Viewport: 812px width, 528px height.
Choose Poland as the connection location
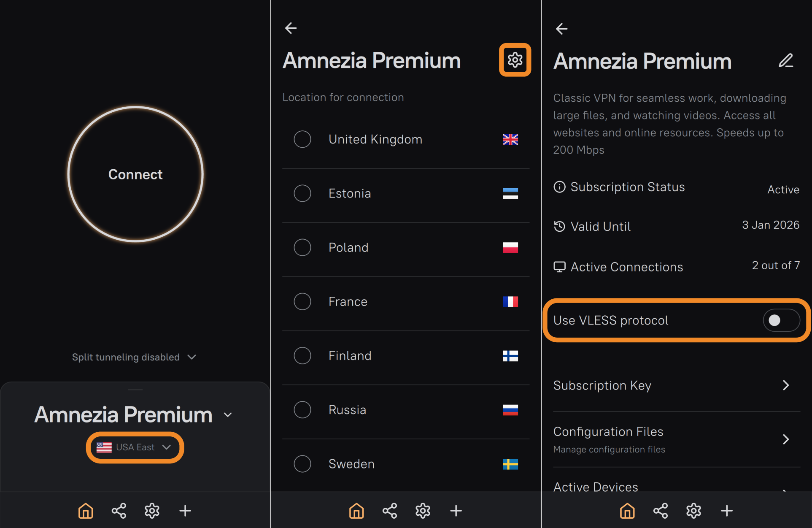click(302, 247)
